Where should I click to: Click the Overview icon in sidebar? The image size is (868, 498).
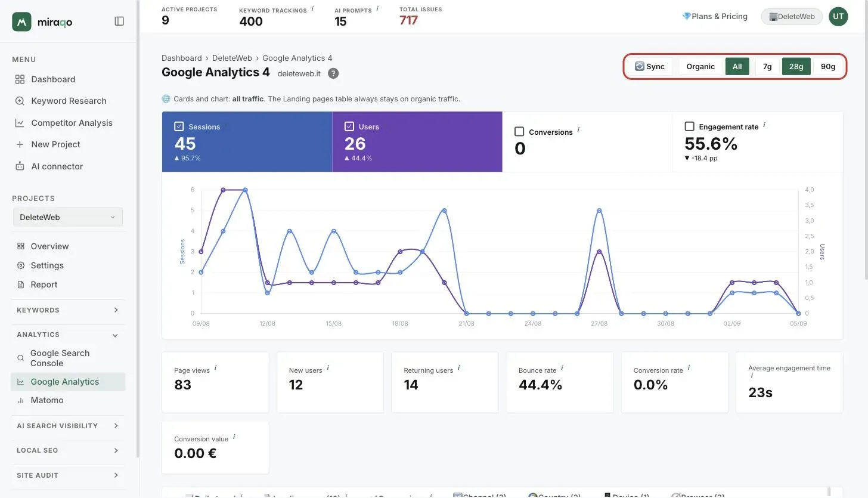pos(21,246)
